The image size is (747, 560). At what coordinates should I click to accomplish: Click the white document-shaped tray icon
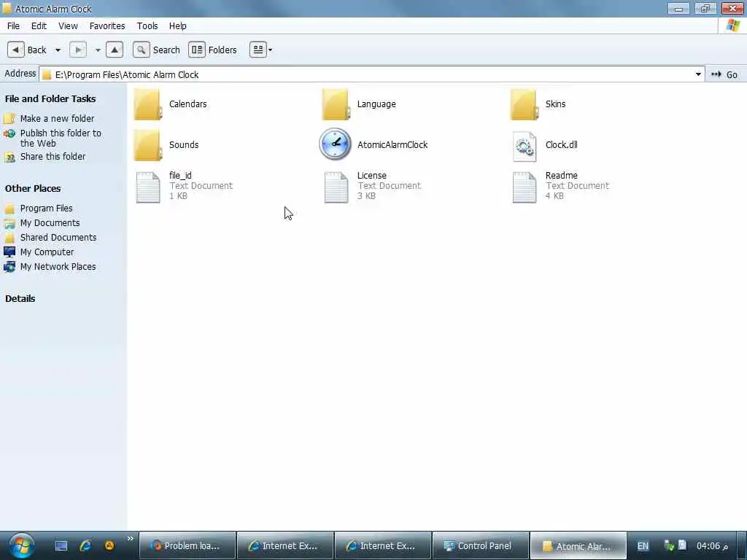coord(682,544)
